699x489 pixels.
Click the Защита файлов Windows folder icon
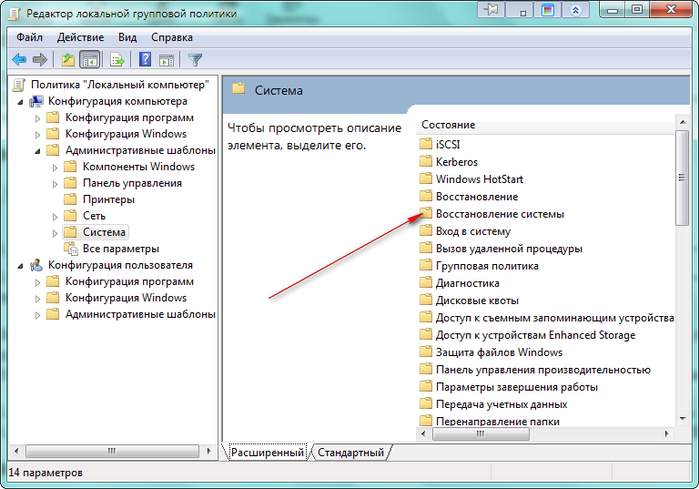point(426,352)
